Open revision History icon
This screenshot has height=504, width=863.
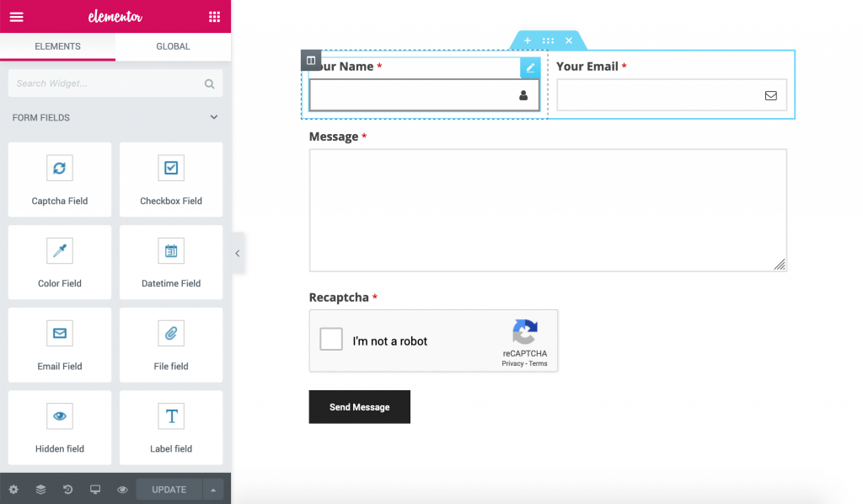tap(67, 489)
